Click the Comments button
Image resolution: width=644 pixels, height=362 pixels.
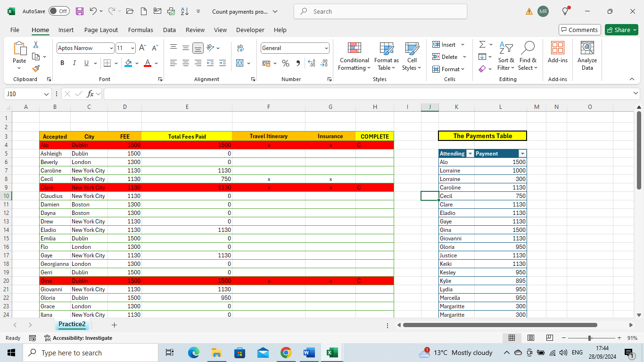point(579,30)
